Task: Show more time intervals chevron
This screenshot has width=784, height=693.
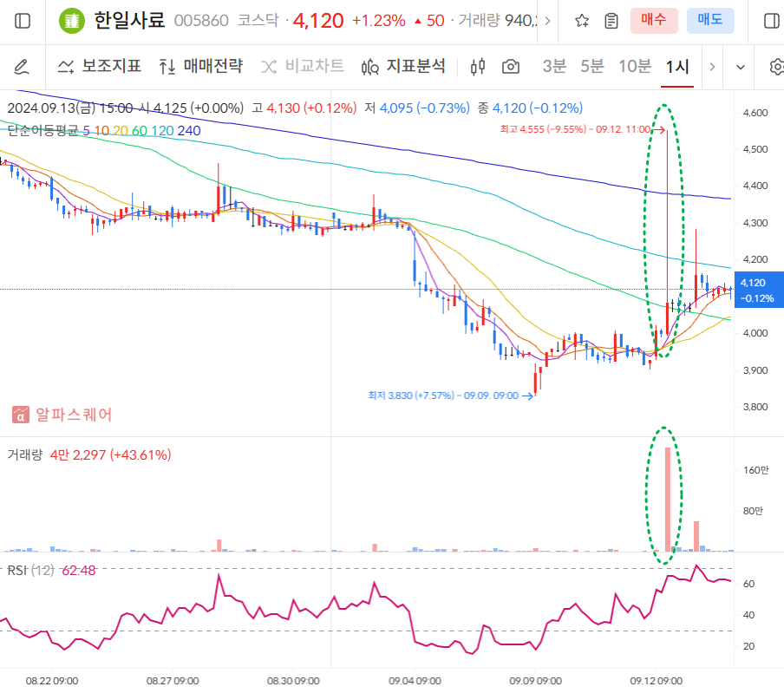Action: click(x=713, y=67)
